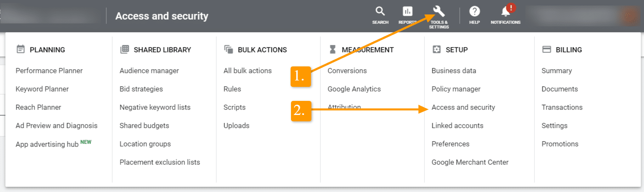
Task: Open Billing Transactions
Action: 562,107
